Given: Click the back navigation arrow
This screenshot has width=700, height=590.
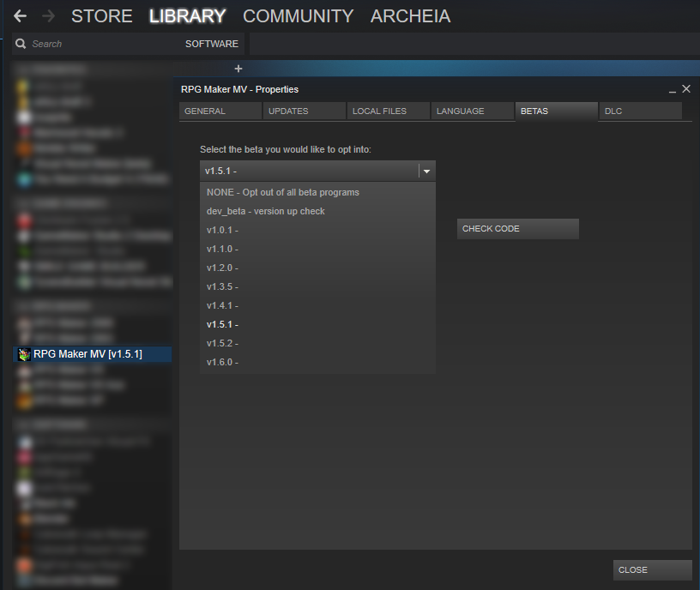Looking at the screenshot, I should pyautogui.click(x=20, y=16).
